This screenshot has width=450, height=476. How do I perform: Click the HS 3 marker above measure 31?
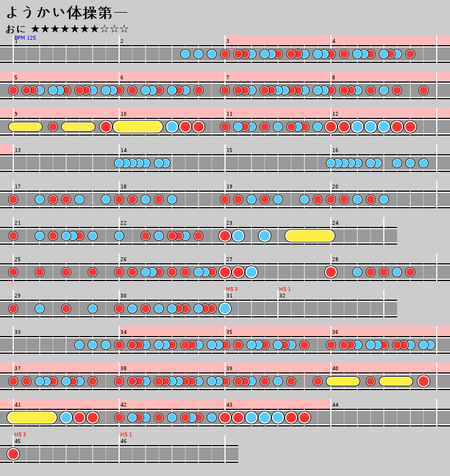[232, 289]
